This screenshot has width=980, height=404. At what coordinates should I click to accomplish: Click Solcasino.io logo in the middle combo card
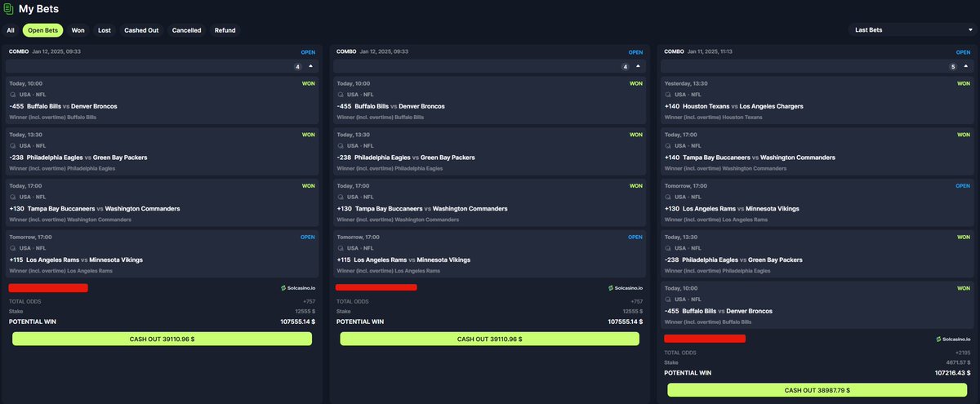point(626,288)
